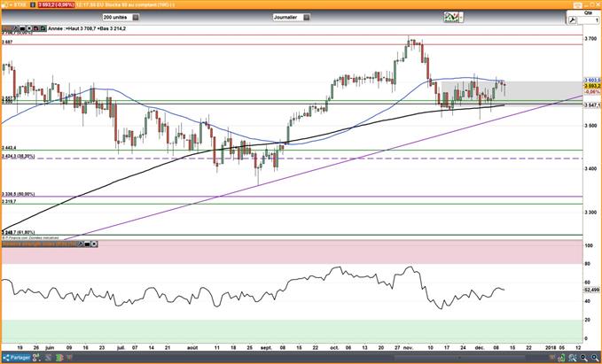Click the info icon next to ticker

pos(33,5)
